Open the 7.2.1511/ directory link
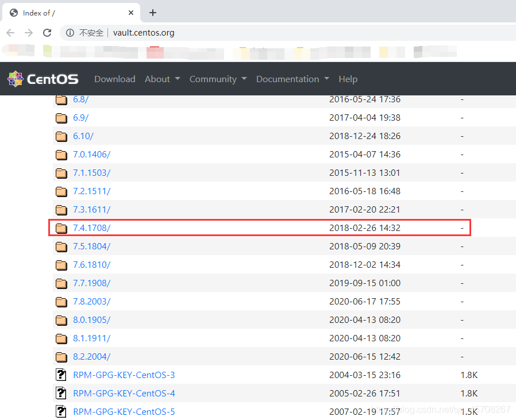Screen dimensions: 516x420 point(92,191)
